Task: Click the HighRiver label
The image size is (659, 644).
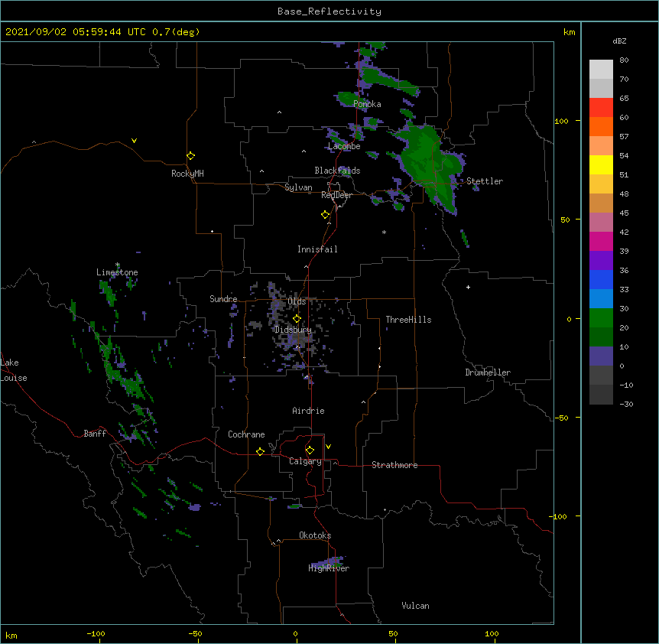Action: [329, 568]
